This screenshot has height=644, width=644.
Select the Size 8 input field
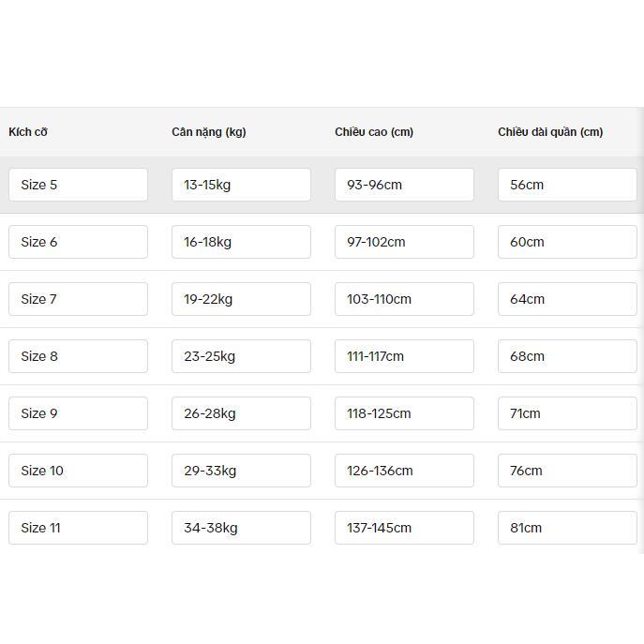pyautogui.click(x=78, y=356)
